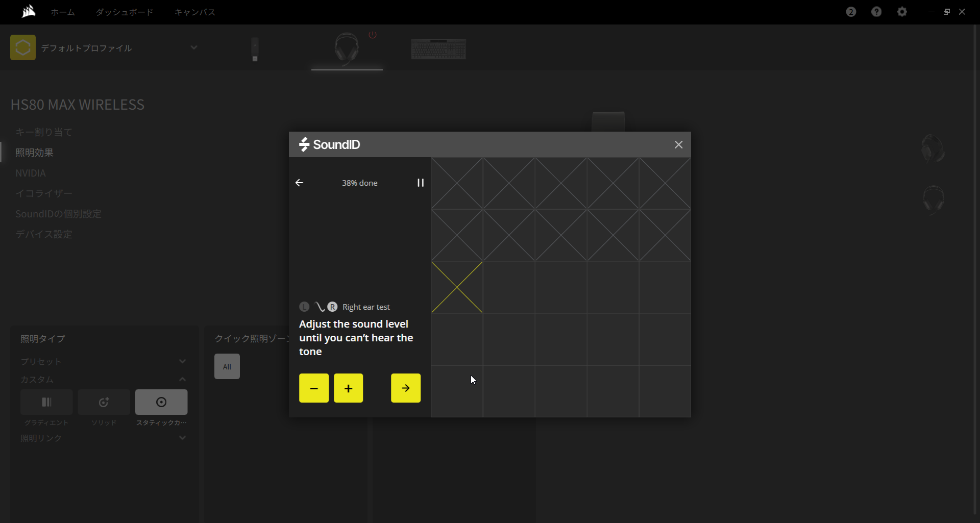Expand the default profile dropdown
The image size is (980, 523).
pyautogui.click(x=194, y=47)
